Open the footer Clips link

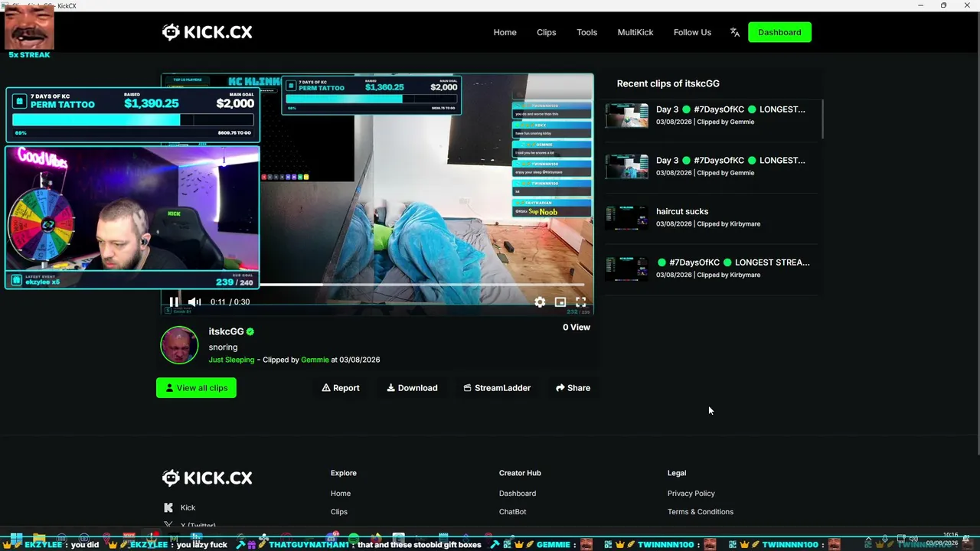(x=339, y=512)
